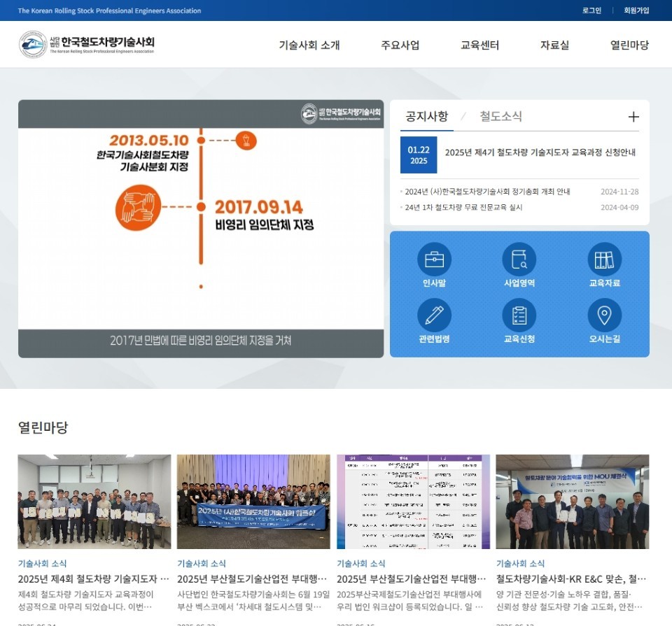Image resolution: width=672 pixels, height=626 pixels.
Task: Click the association logo in the header
Action: click(87, 44)
